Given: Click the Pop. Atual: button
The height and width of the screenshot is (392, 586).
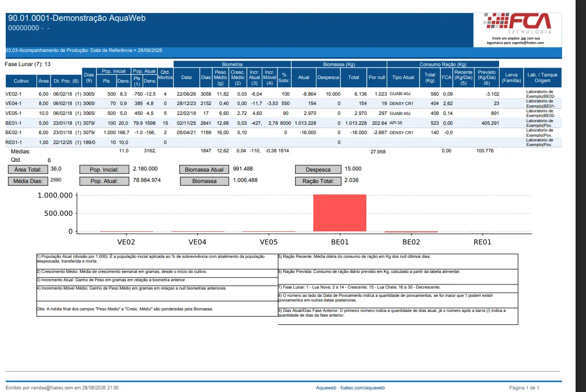Looking at the screenshot, I should (104, 181).
